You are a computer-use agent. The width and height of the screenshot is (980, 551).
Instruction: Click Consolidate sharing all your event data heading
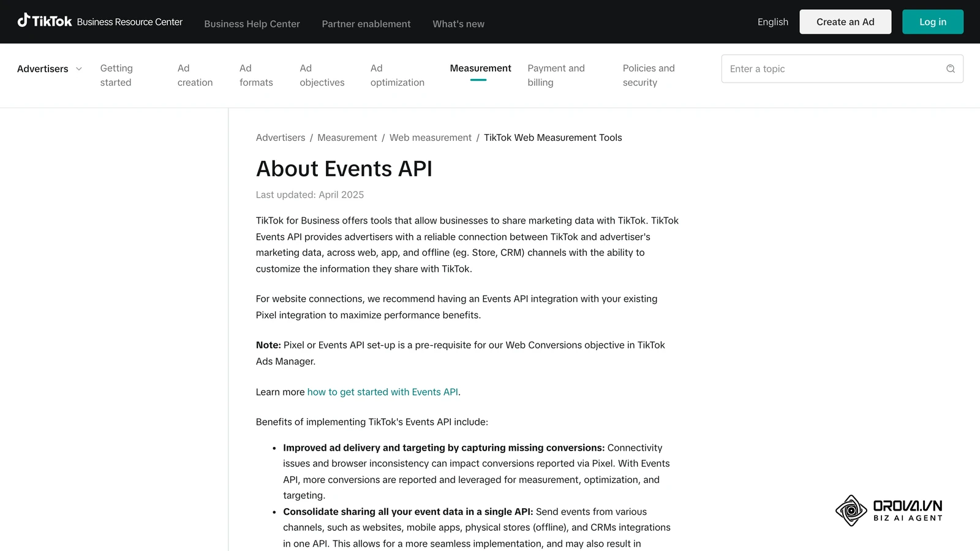click(x=408, y=512)
